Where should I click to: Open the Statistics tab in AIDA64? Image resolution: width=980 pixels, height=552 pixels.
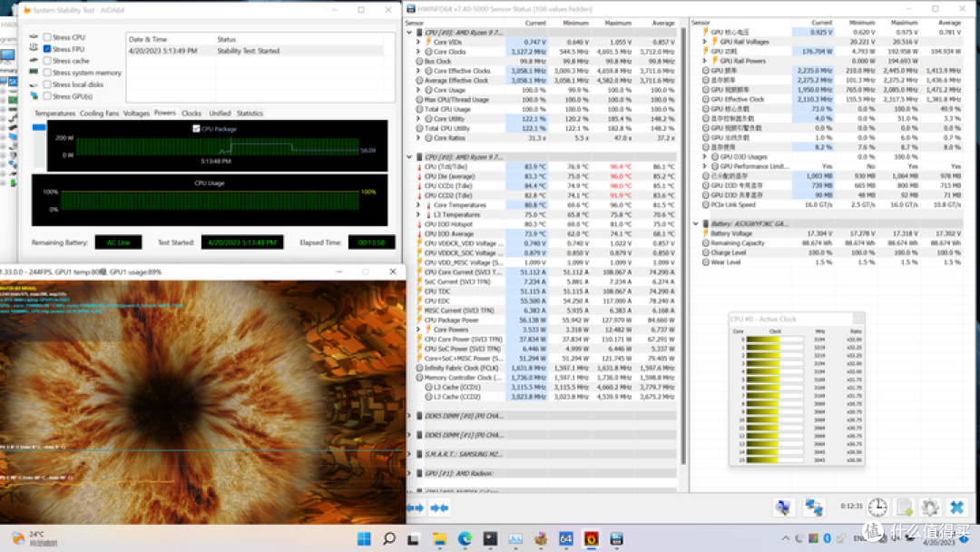pyautogui.click(x=250, y=113)
